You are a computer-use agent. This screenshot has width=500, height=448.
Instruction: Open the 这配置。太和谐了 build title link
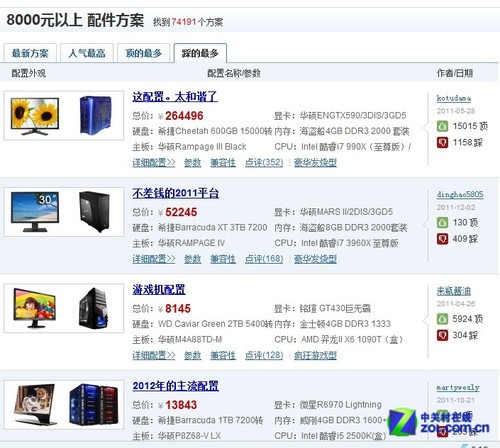click(175, 97)
